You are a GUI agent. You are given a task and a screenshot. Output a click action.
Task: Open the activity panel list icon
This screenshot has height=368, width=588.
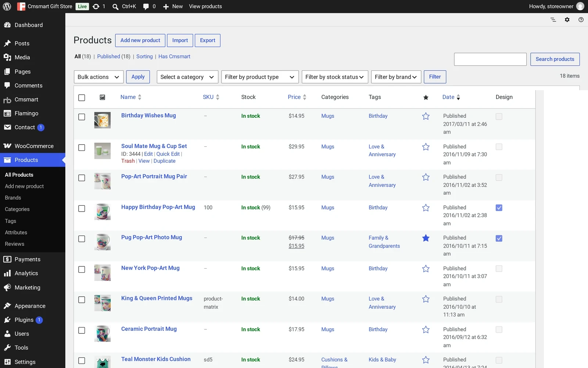pyautogui.click(x=553, y=20)
